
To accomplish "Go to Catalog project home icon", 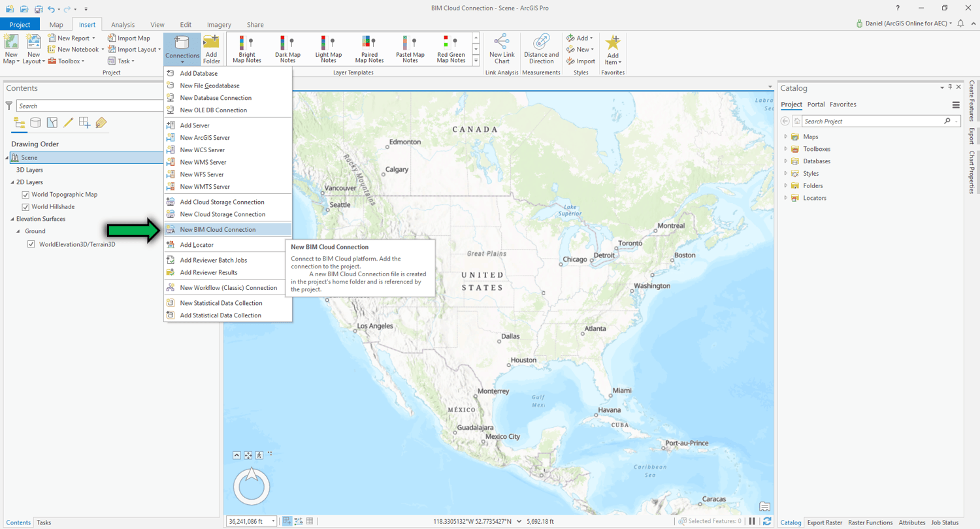I will pos(797,121).
